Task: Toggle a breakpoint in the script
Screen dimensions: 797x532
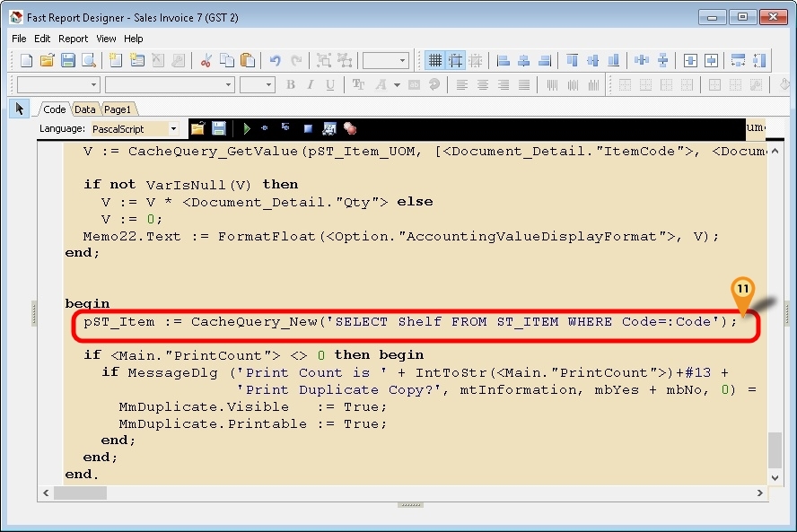Action: 349,128
